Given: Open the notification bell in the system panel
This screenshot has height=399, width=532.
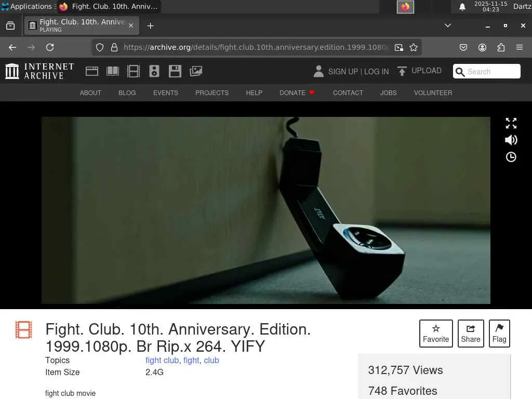Looking at the screenshot, I should pos(462,7).
